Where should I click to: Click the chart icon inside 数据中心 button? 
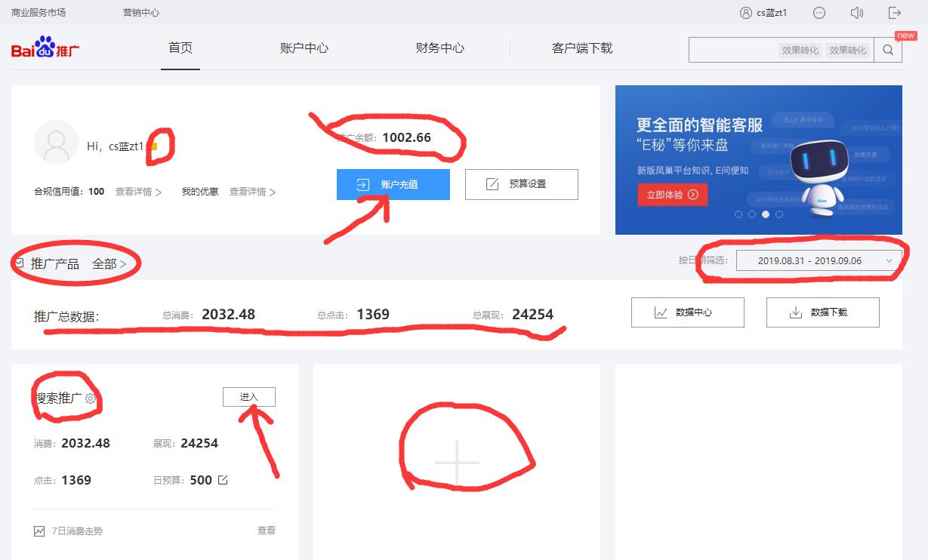click(x=661, y=312)
